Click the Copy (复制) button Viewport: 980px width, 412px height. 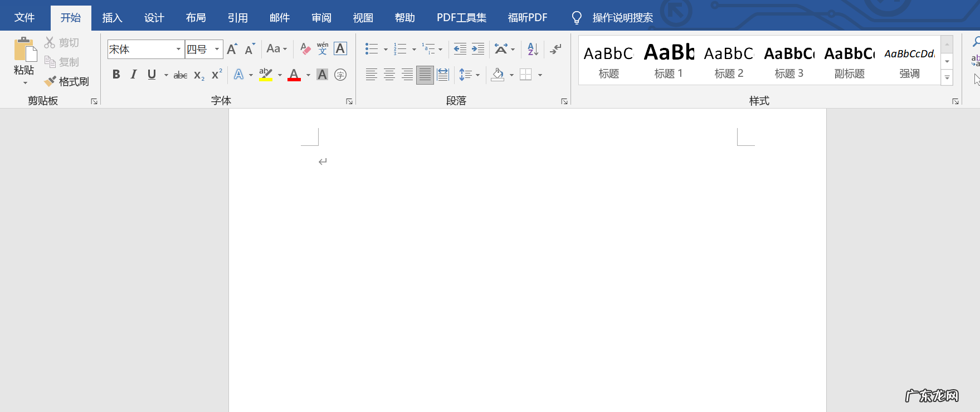[62, 62]
